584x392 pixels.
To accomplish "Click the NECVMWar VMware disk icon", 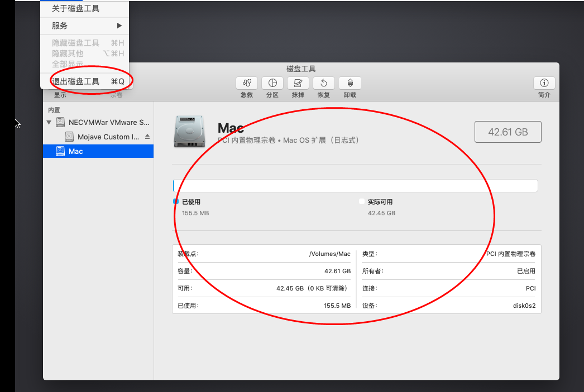I will 60,122.
